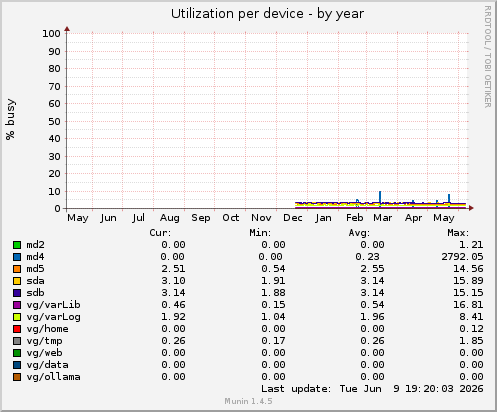Click the sdb dark blue swatch
The image size is (497, 412).
coord(17,293)
